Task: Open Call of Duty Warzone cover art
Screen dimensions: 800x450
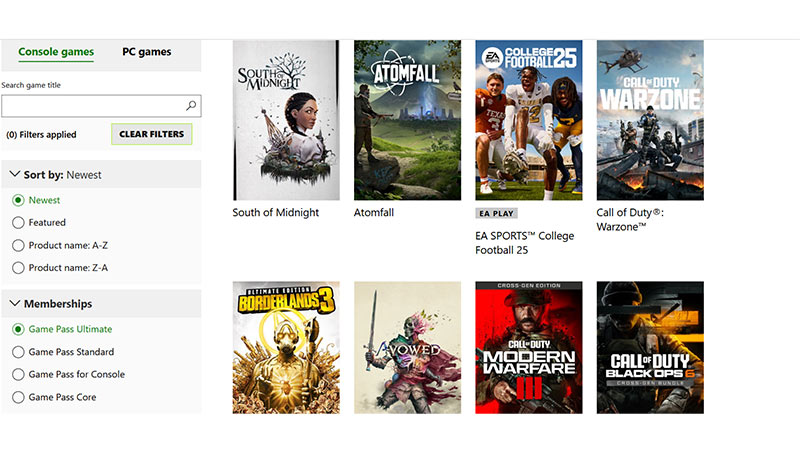Action: coord(650,120)
